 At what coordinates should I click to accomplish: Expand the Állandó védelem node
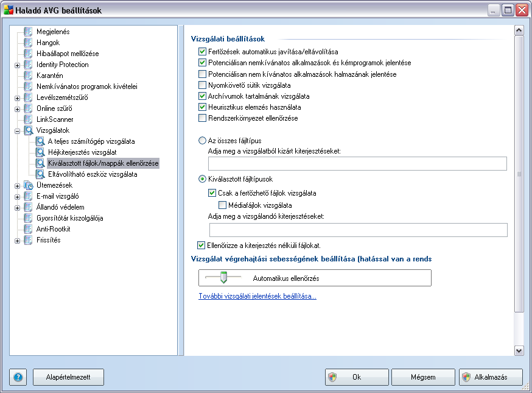coord(17,208)
